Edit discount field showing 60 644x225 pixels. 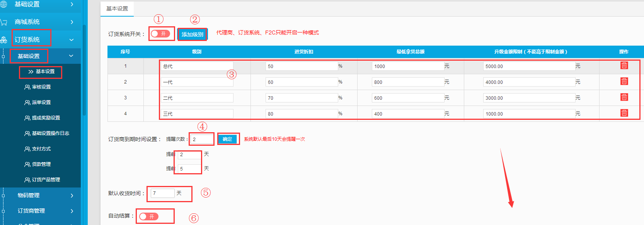(x=302, y=82)
